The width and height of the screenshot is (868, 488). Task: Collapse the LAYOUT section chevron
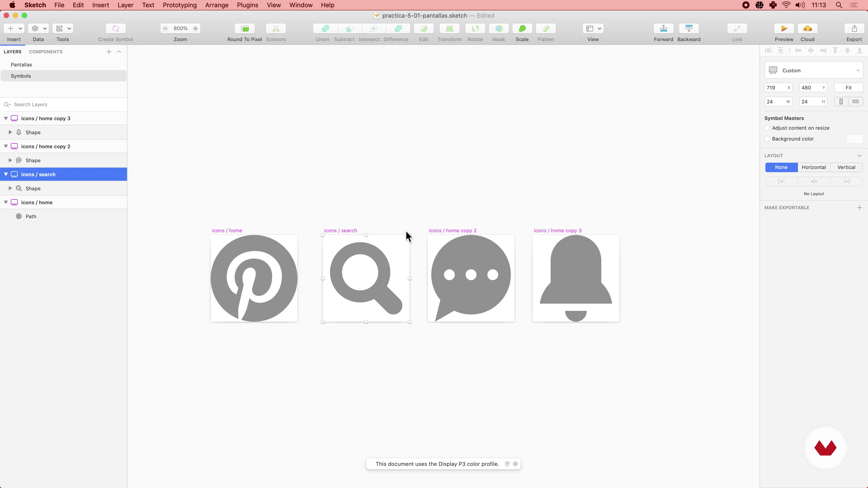coord(860,156)
